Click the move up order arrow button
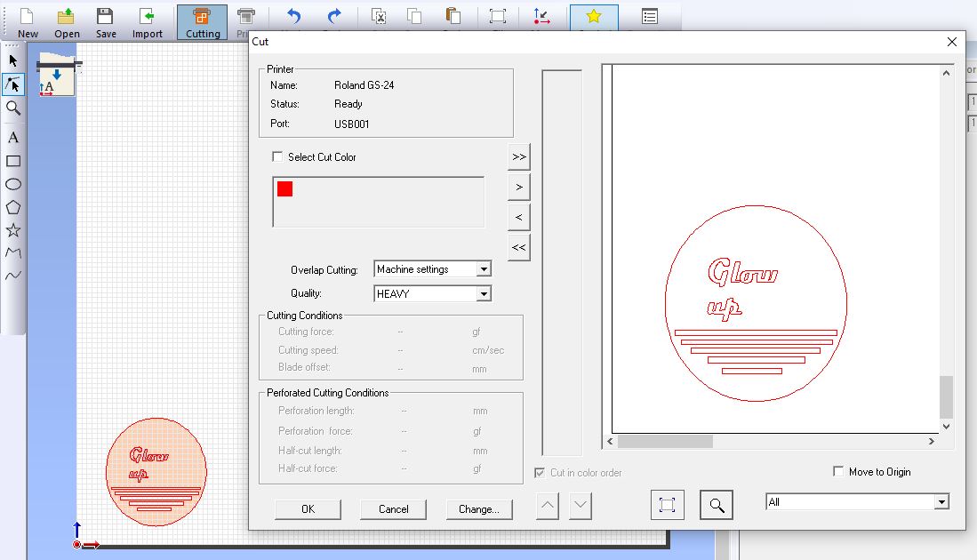 (x=547, y=505)
